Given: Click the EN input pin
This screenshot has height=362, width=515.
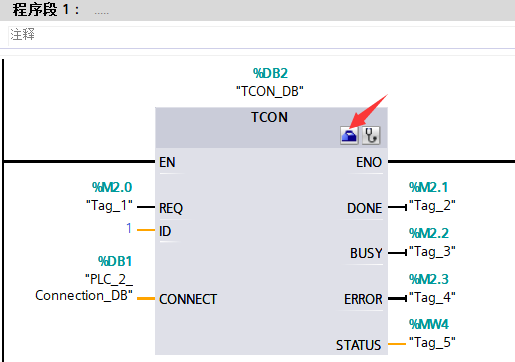Looking at the screenshot, I should pyautogui.click(x=167, y=162).
